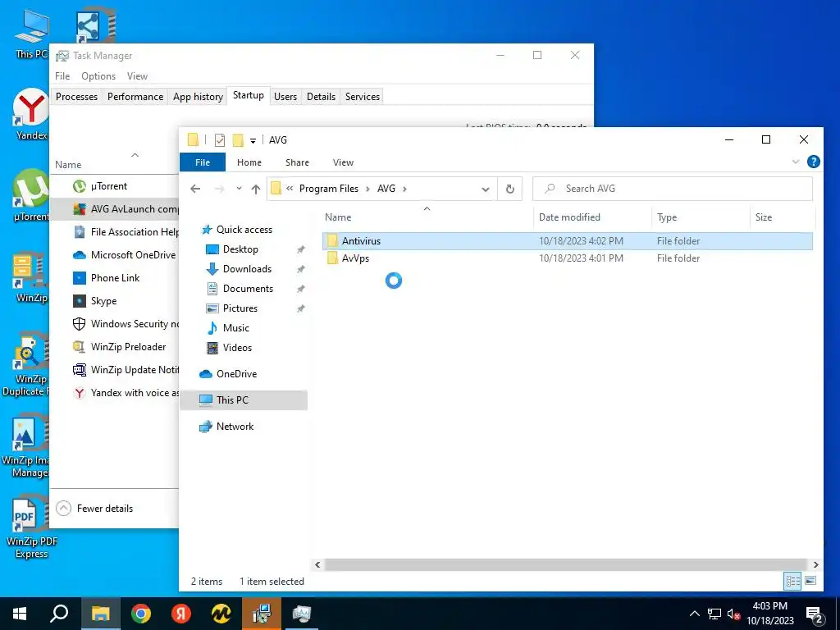This screenshot has width=840, height=630.
Task: Open the notification center icon
Action: tap(815, 614)
